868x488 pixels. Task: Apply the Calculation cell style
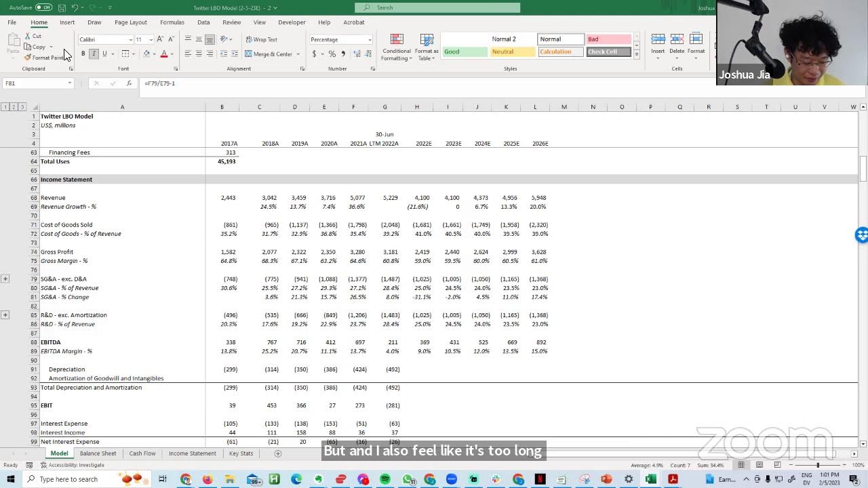click(561, 52)
